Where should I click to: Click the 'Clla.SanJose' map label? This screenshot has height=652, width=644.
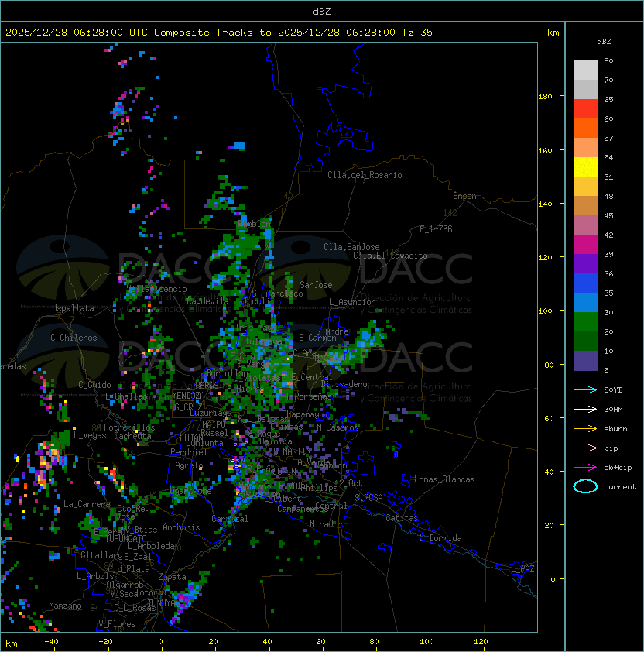click(351, 247)
